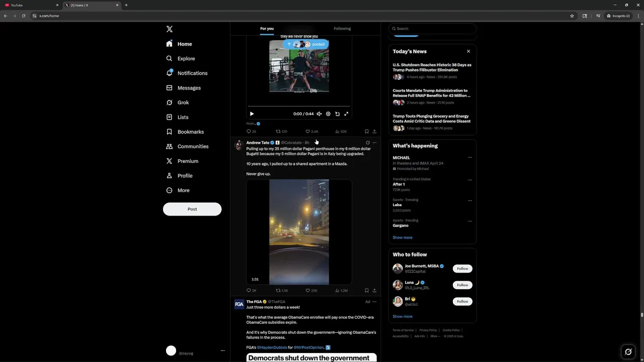Open Messages in the sidebar

184,88
